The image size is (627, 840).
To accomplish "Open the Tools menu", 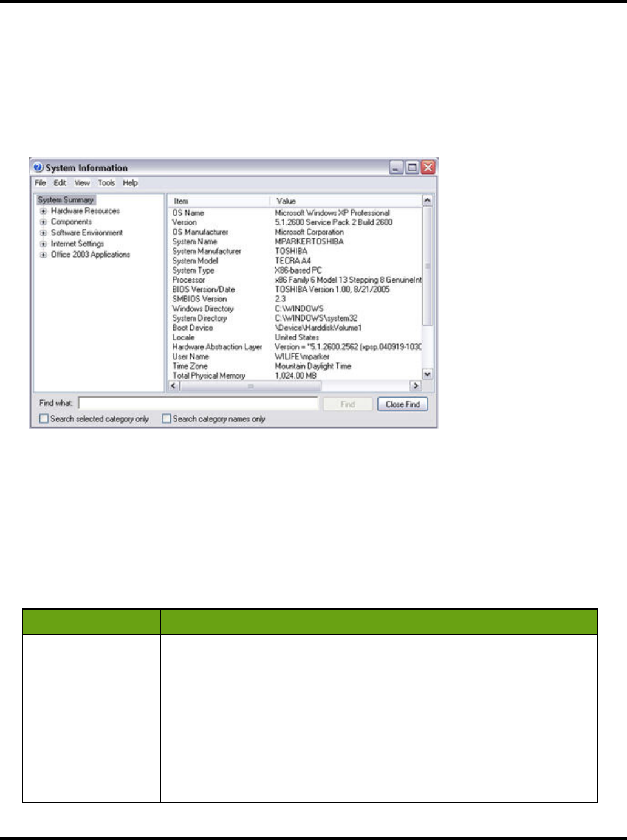I will [106, 183].
